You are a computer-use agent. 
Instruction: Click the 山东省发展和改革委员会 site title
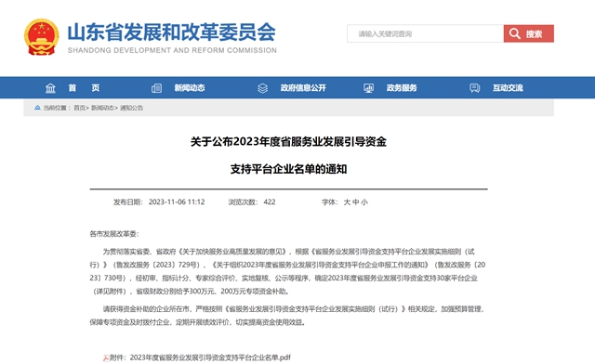tap(171, 32)
